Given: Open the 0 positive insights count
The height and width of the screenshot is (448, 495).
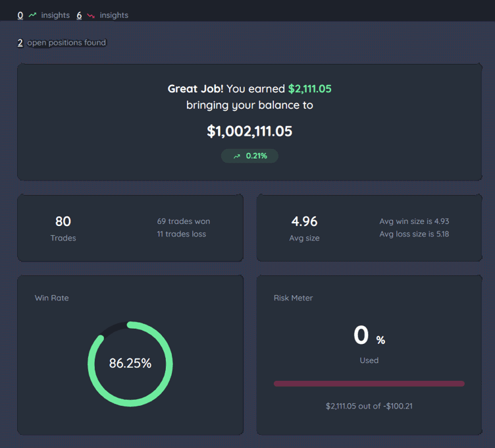Looking at the screenshot, I should point(20,15).
